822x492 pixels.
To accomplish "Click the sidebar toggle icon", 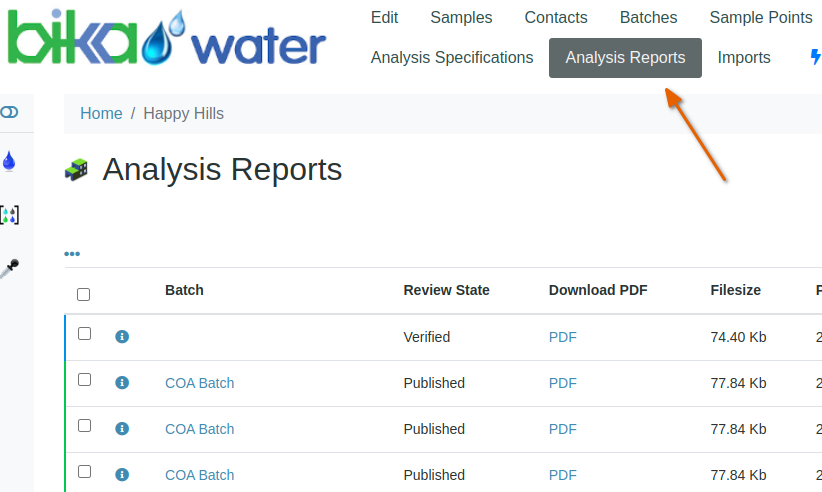I will 9,112.
